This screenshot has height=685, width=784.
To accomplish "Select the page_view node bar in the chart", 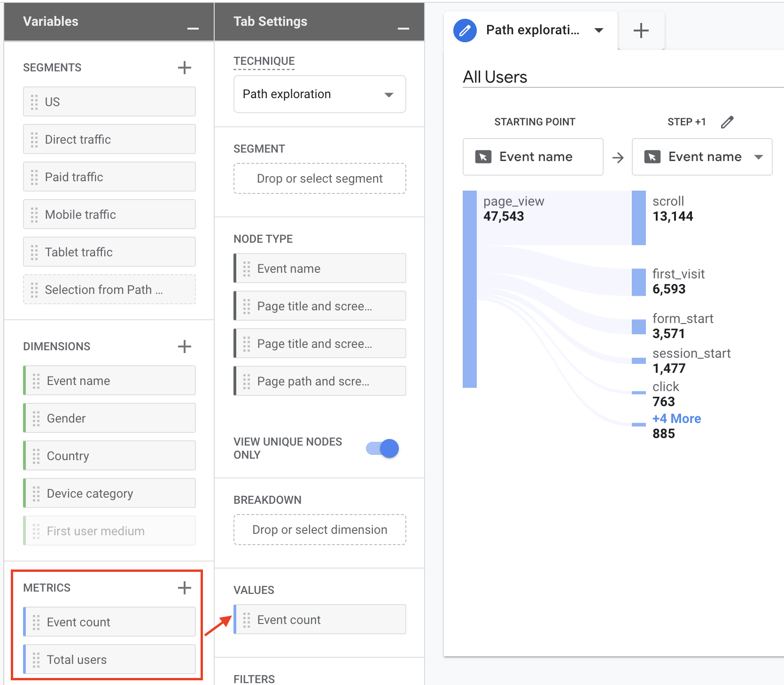I will point(469,289).
